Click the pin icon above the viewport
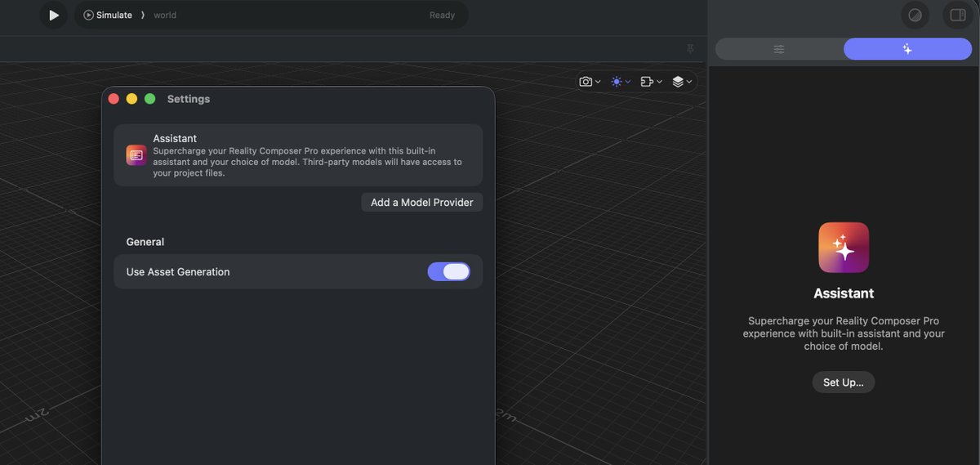Screen dimensions: 980x465 click(690, 49)
